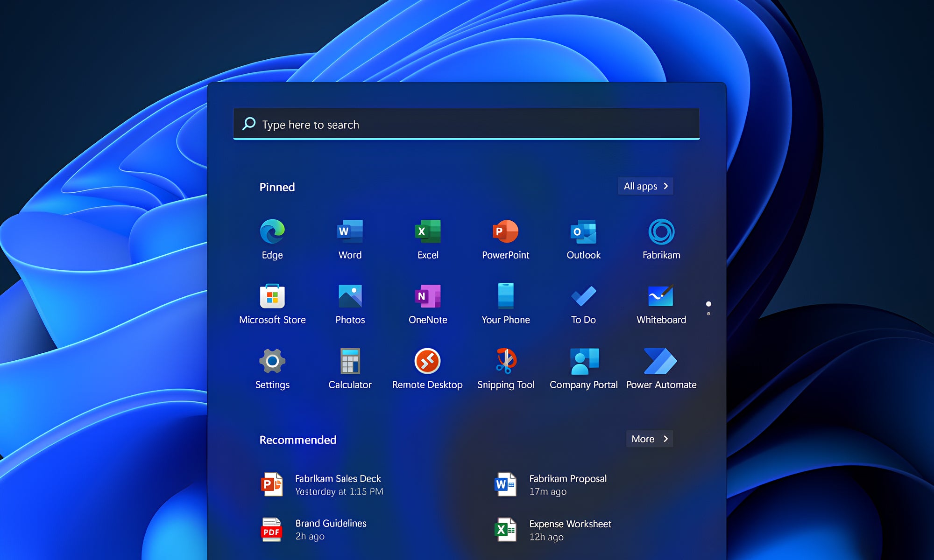The image size is (934, 560).
Task: Launch the Snipping Tool
Action: pyautogui.click(x=505, y=362)
